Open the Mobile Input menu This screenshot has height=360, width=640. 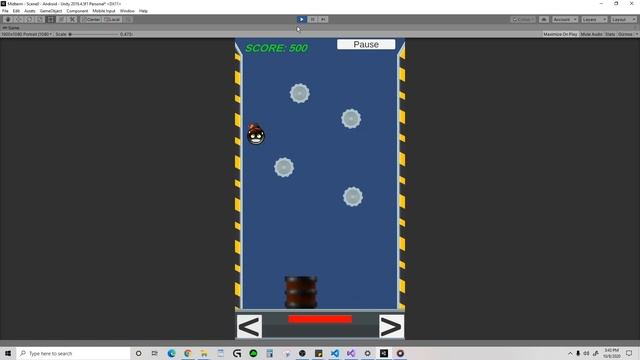tap(104, 11)
